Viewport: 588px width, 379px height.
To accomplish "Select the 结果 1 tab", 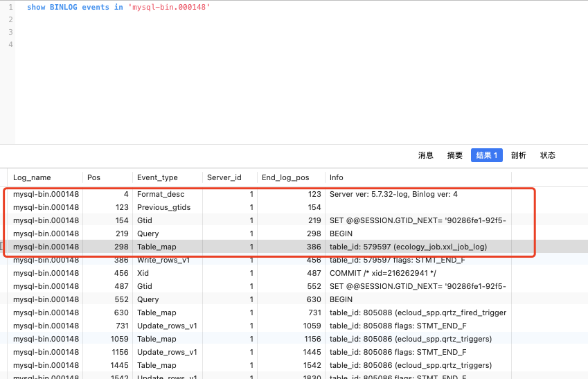I will tap(486, 155).
